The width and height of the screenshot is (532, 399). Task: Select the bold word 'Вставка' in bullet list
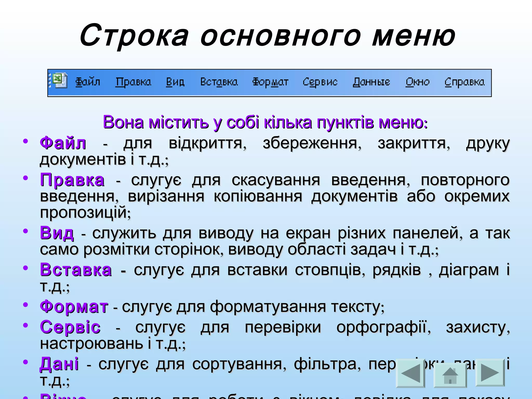(x=76, y=270)
